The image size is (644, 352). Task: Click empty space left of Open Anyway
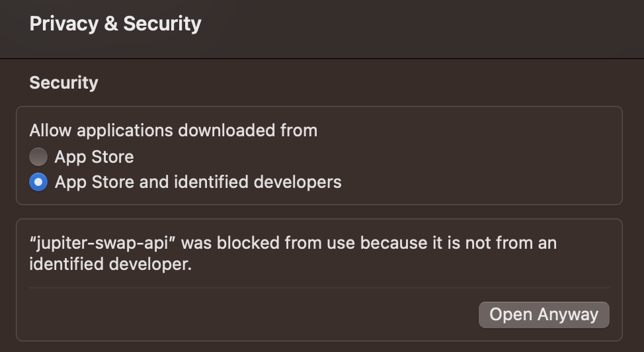click(251, 314)
